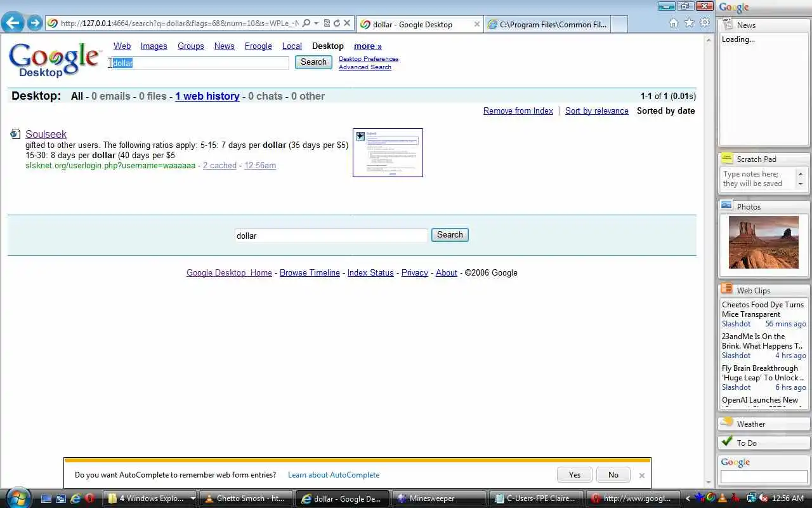Open Favorites star icon
This screenshot has width=812, height=508.
(x=690, y=23)
